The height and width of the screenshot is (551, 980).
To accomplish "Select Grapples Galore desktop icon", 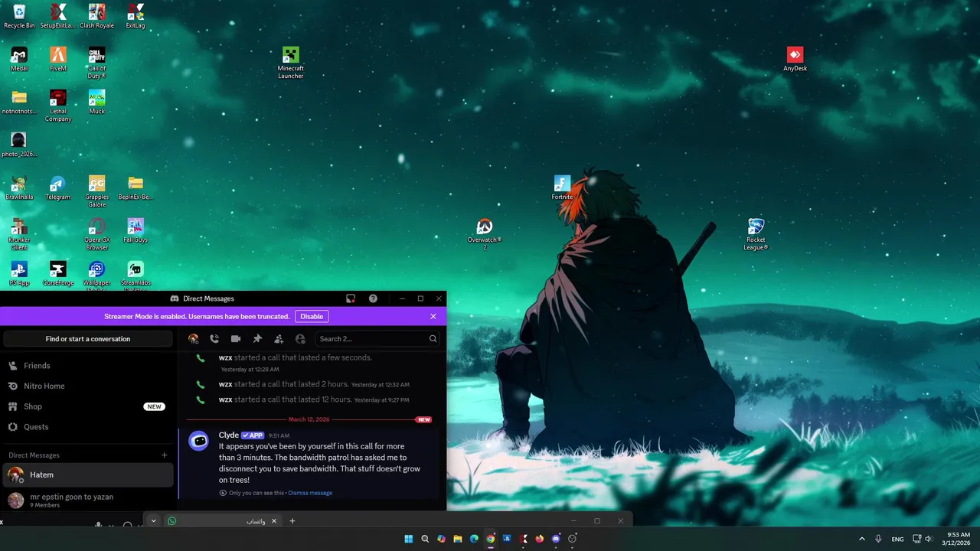I will click(x=96, y=191).
